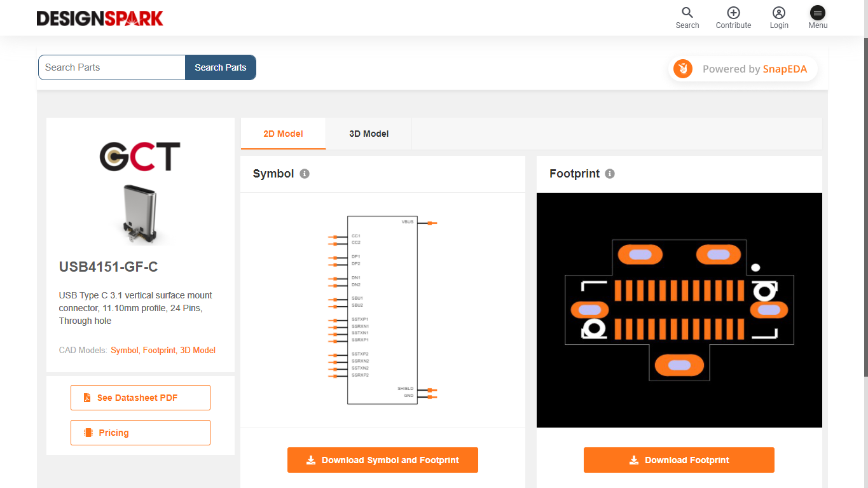Click the SSTXP1 pin label in symbol
Screen dimensions: 868x488
(x=360, y=319)
